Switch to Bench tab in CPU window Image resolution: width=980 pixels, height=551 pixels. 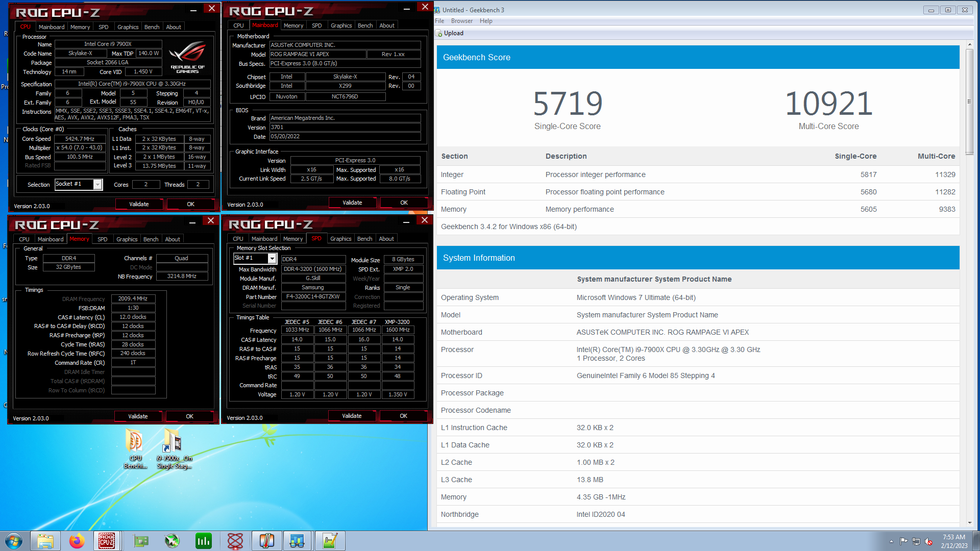152,27
